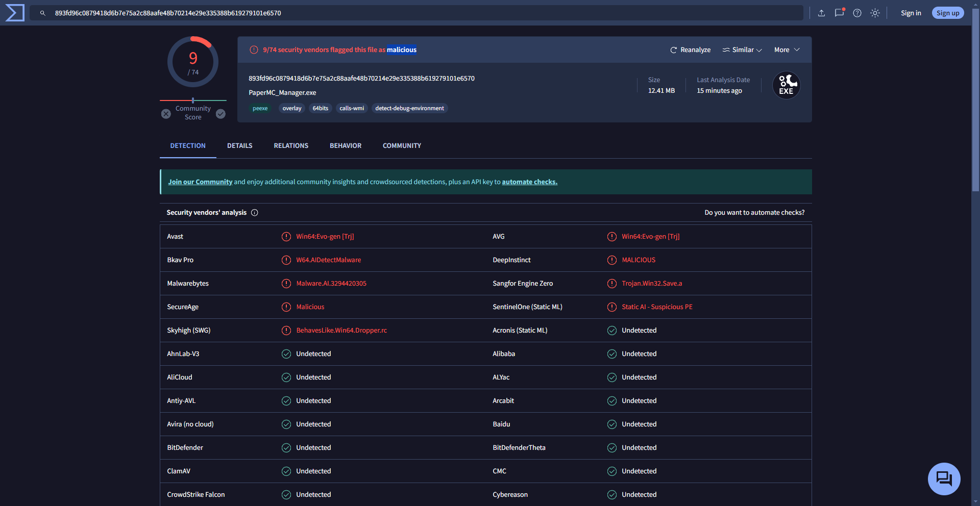Click the SentinelOne warning icon
The height and width of the screenshot is (506, 980).
612,307
